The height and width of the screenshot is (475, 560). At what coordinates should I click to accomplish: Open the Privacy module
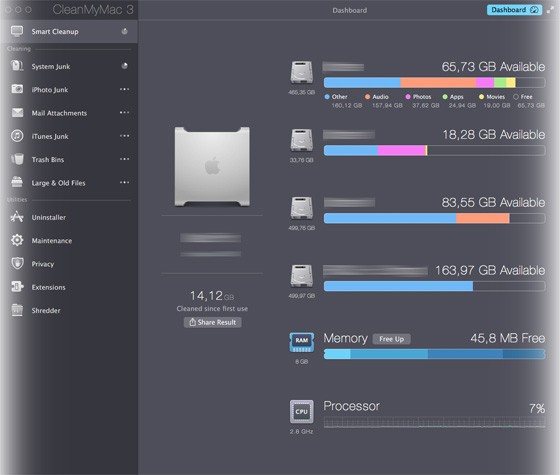pos(69,264)
